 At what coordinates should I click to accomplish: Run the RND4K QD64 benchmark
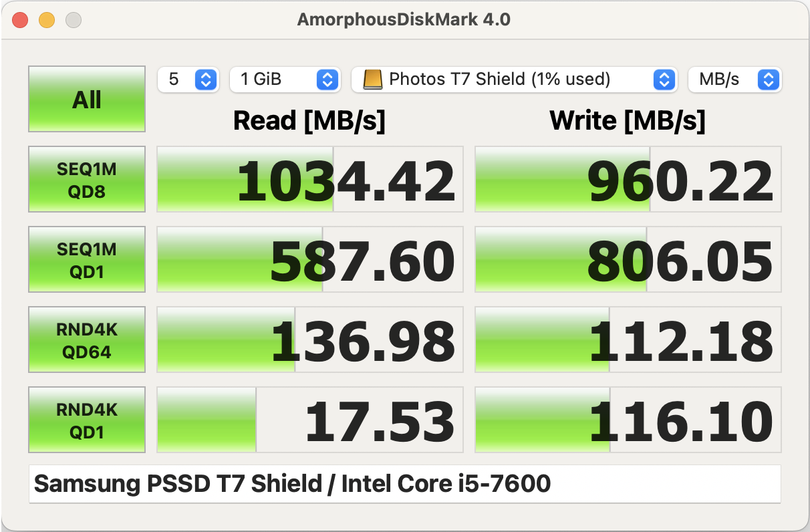click(x=87, y=340)
